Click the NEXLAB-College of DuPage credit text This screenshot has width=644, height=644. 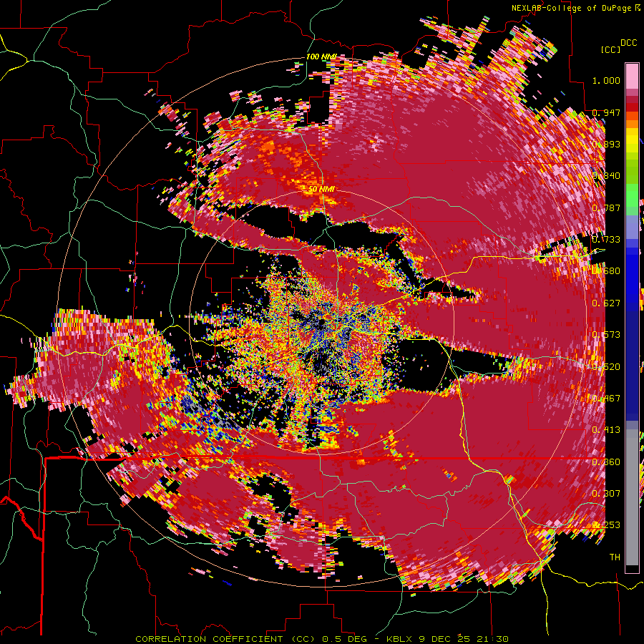(571, 8)
